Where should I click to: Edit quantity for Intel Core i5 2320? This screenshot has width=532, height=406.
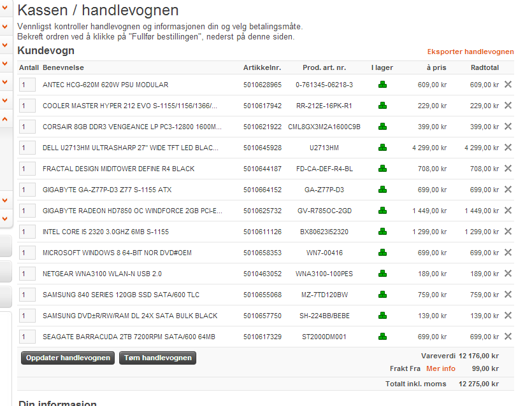(x=27, y=232)
